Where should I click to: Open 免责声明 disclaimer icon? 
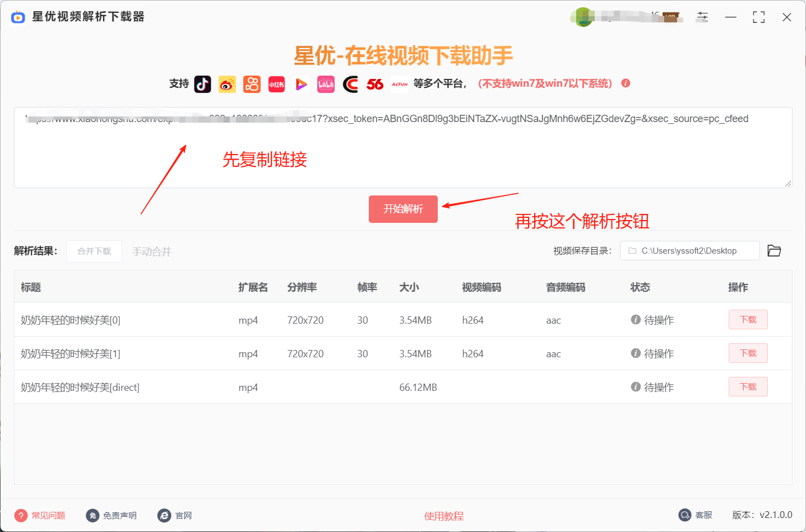point(92,516)
